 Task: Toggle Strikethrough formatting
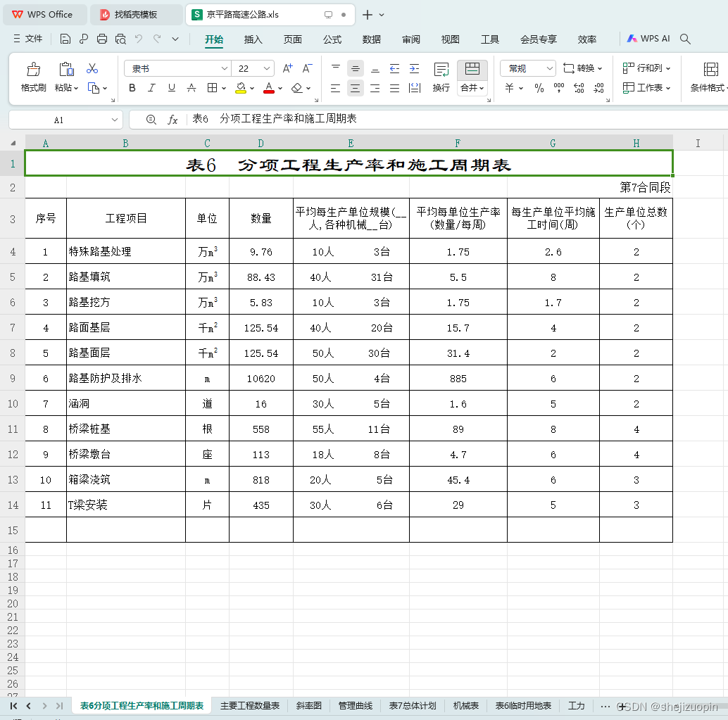point(192,88)
